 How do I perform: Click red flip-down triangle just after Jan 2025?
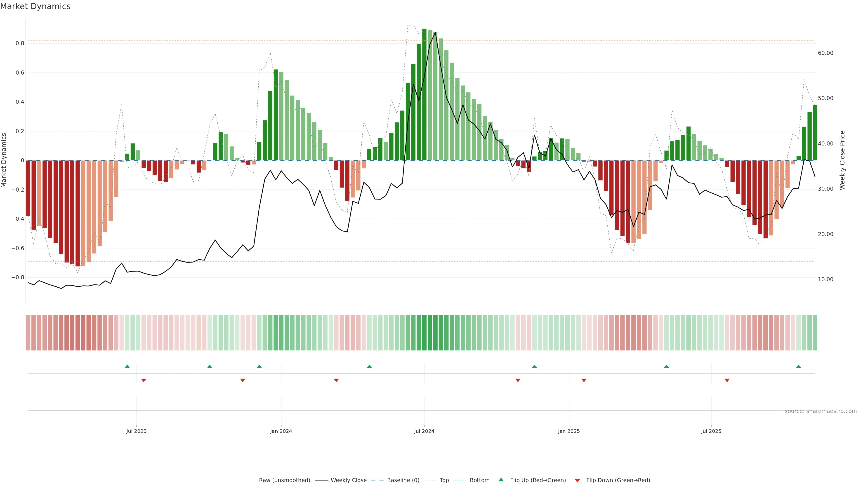pos(584,380)
